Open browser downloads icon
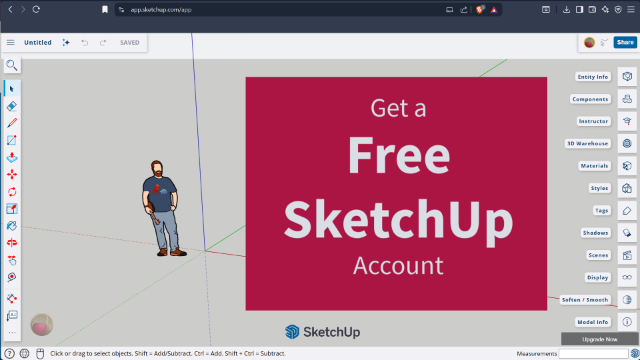The width and height of the screenshot is (640, 360). tap(566, 10)
